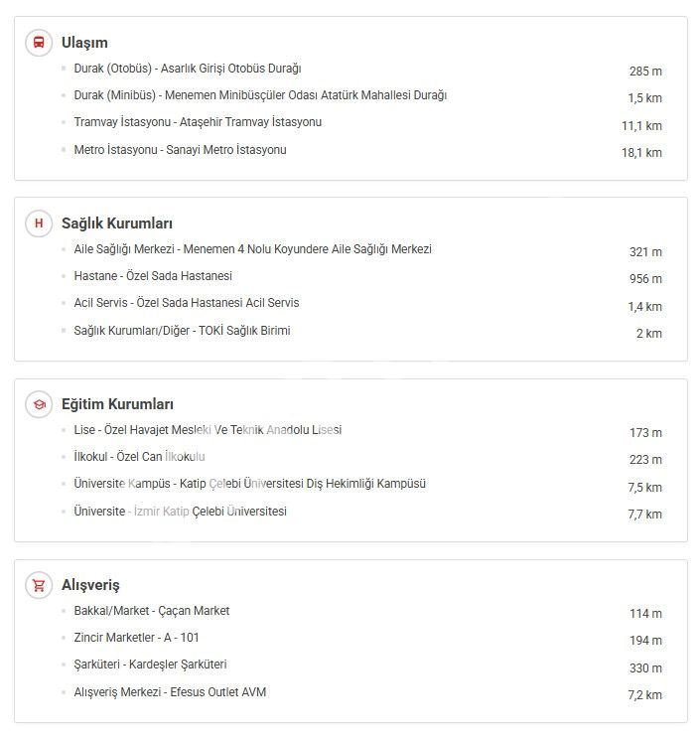Open Asarlık Girişi Otobüs Durağı entry

(x=188, y=69)
